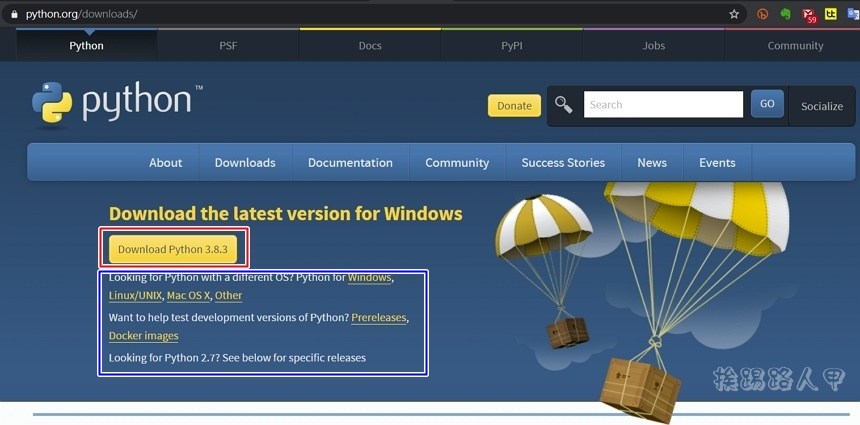Screen dimensions: 860x425
Task: Click the padlock site info icon
Action: 13,14
